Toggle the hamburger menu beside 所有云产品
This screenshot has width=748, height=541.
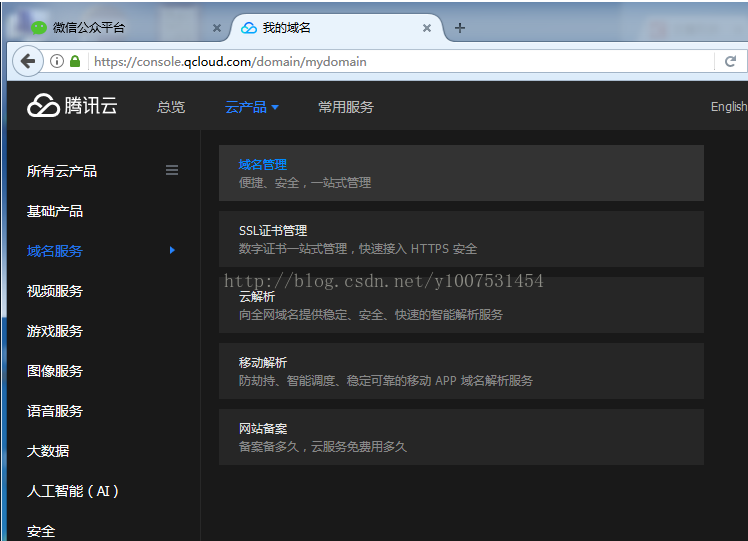pos(172,170)
